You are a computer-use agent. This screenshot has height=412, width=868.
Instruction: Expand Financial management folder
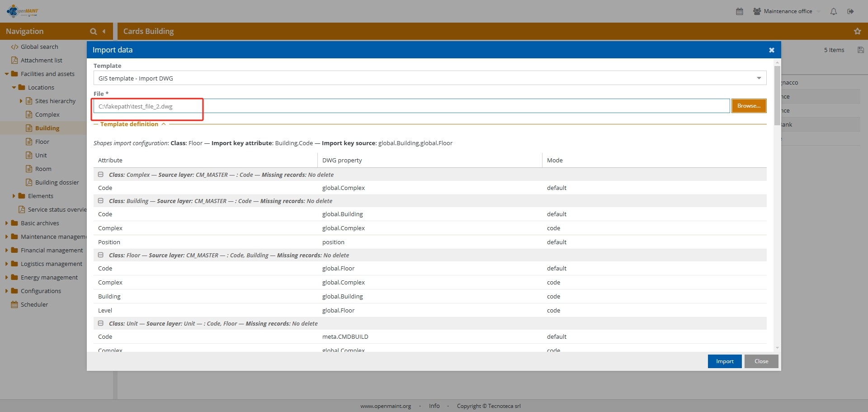click(7, 250)
